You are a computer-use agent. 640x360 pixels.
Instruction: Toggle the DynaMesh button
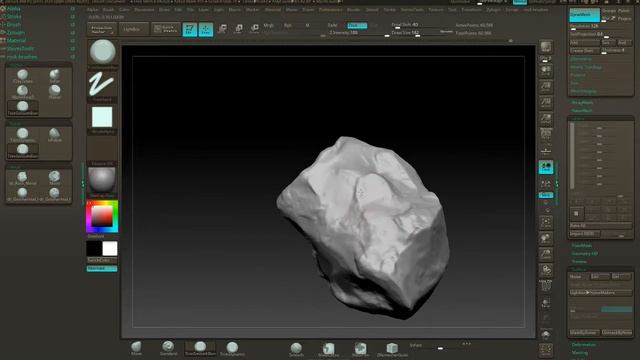click(x=584, y=15)
